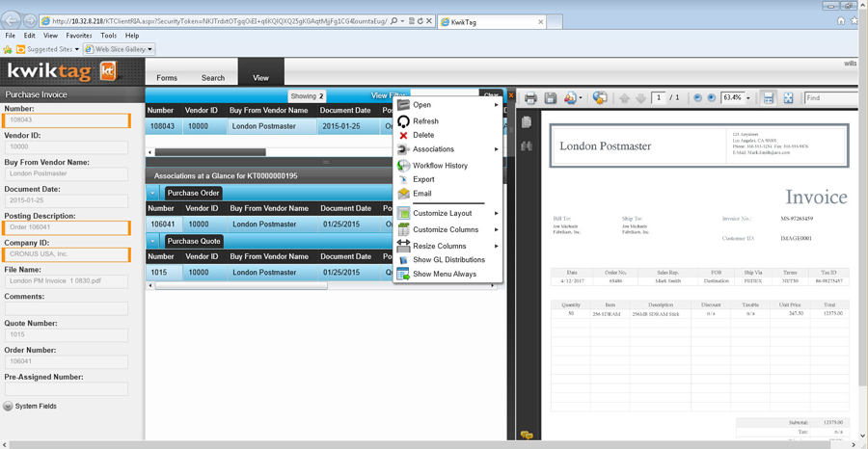Choose Export from the context menu

coord(423,180)
